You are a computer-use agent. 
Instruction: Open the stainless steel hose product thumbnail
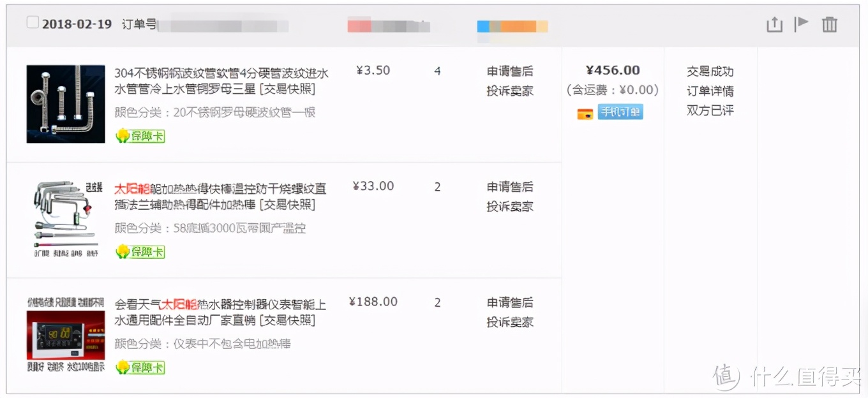[x=66, y=104]
